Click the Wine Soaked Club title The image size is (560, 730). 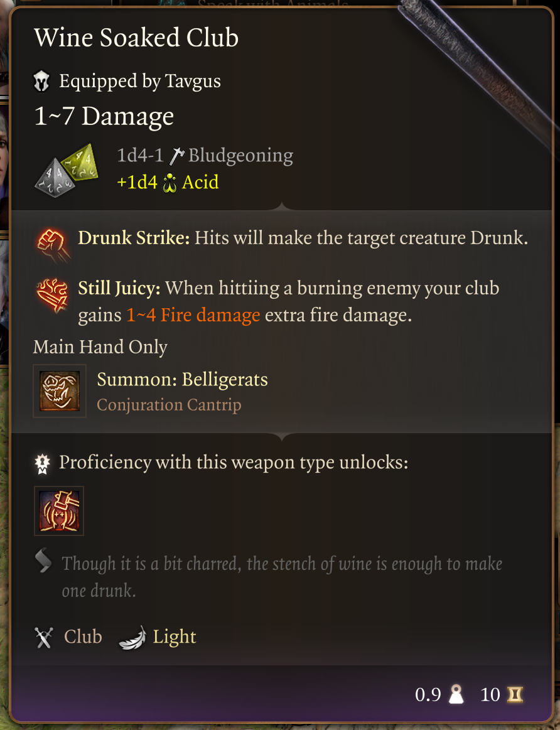pos(136,38)
